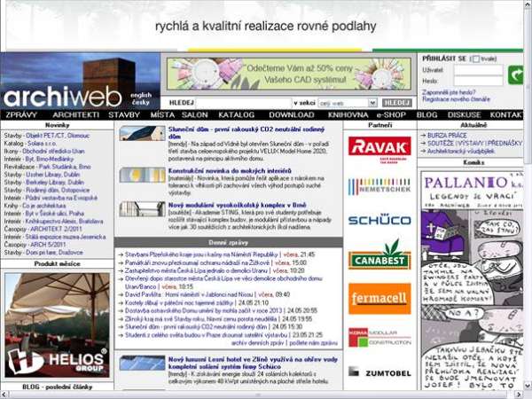Open the STAVBY menu
The width and height of the screenshot is (532, 399).
coord(124,115)
